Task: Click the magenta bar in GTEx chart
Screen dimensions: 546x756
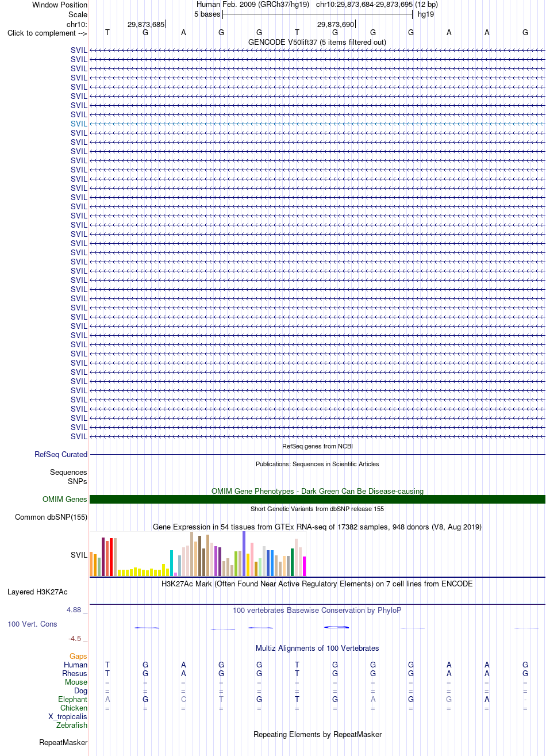Action: coord(304,566)
